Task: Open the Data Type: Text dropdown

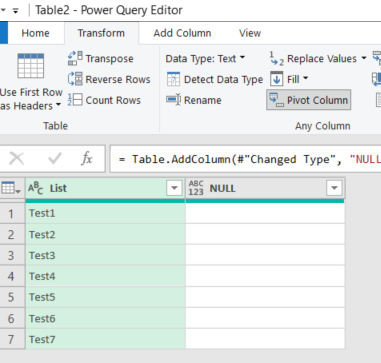Action: click(x=205, y=59)
